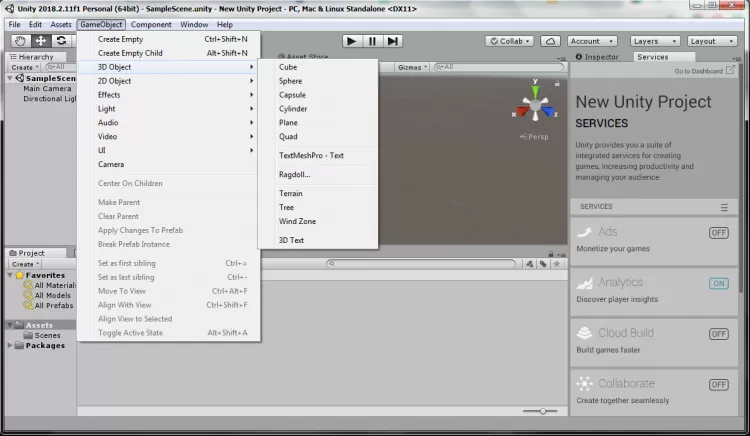Select Main Camera in Hierarchy
Viewport: 750px width, 436px height.
pyautogui.click(x=47, y=88)
